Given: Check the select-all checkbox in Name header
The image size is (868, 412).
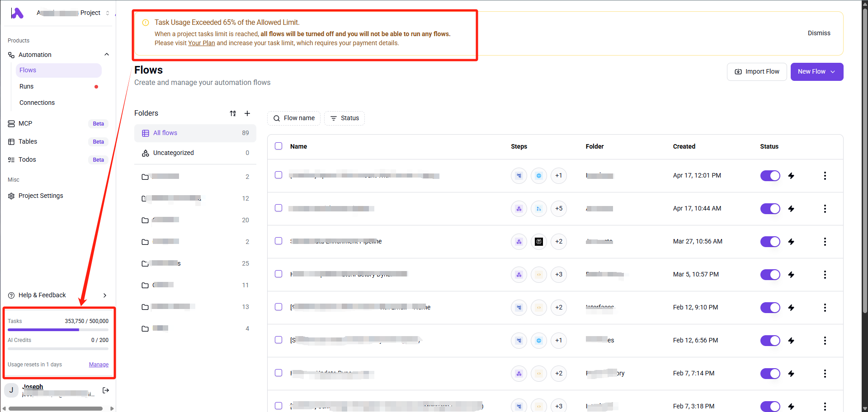Looking at the screenshot, I should (x=278, y=146).
